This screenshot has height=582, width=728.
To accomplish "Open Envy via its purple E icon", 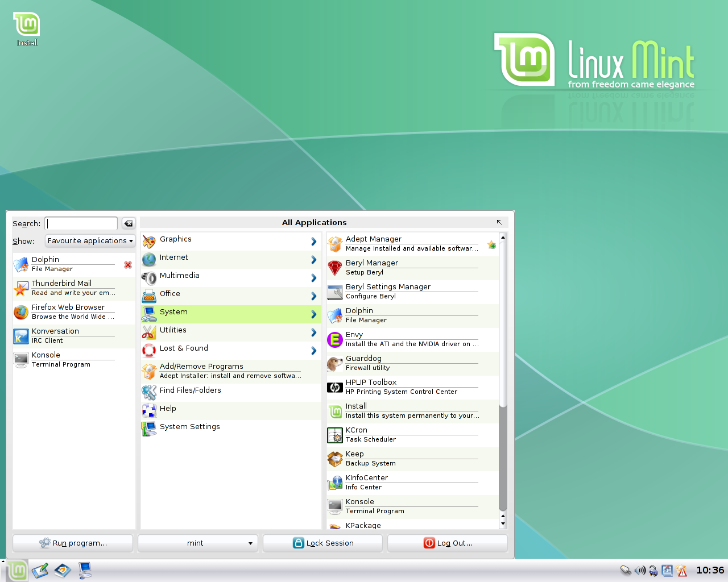I will coord(335,339).
